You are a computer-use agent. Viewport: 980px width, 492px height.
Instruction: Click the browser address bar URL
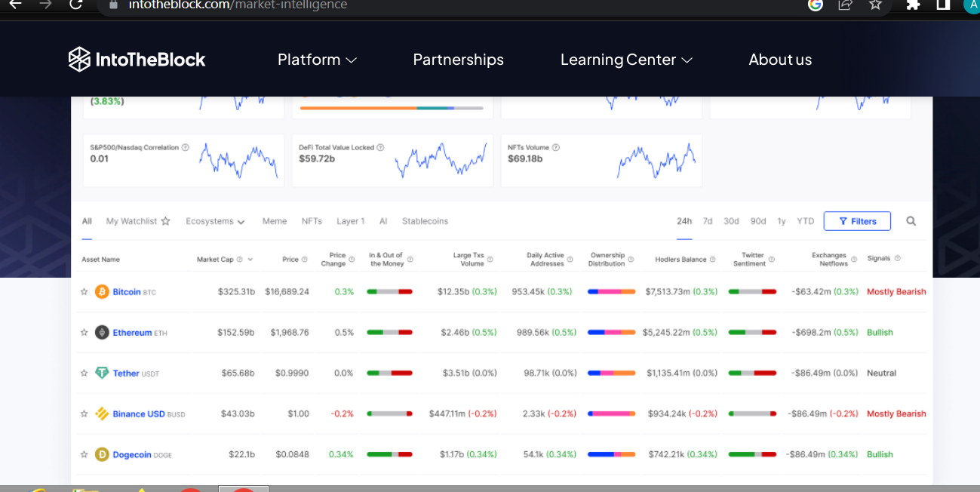click(x=238, y=5)
